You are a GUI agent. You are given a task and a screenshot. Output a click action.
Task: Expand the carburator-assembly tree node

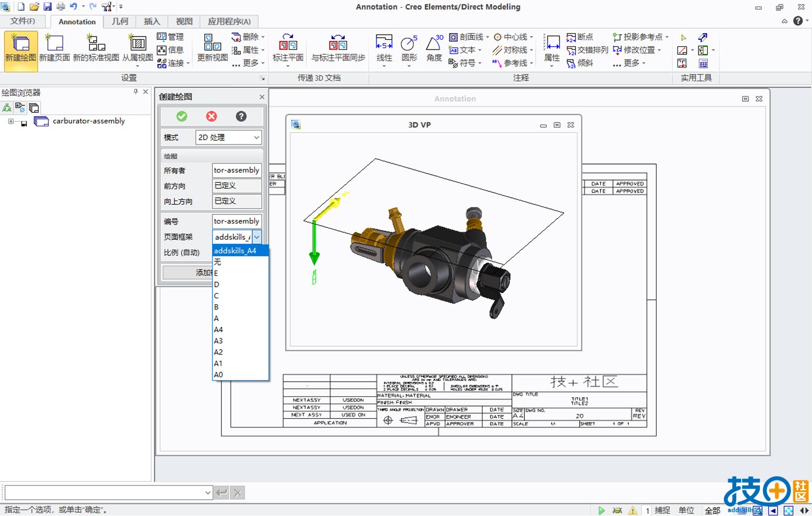click(x=11, y=121)
